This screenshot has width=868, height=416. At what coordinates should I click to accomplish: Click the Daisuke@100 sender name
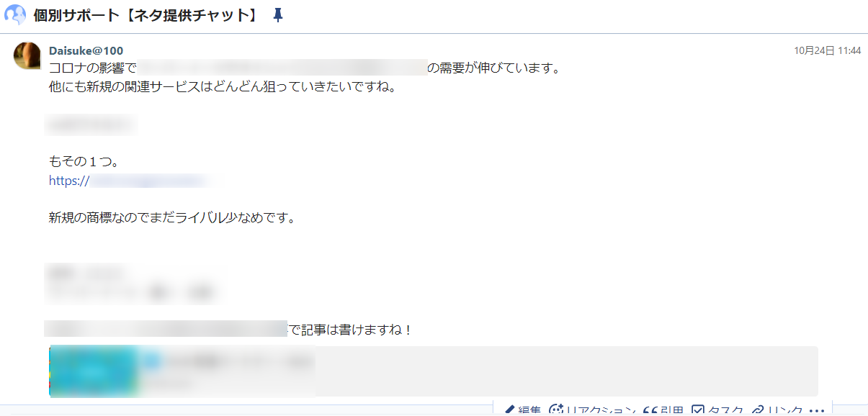pos(86,50)
